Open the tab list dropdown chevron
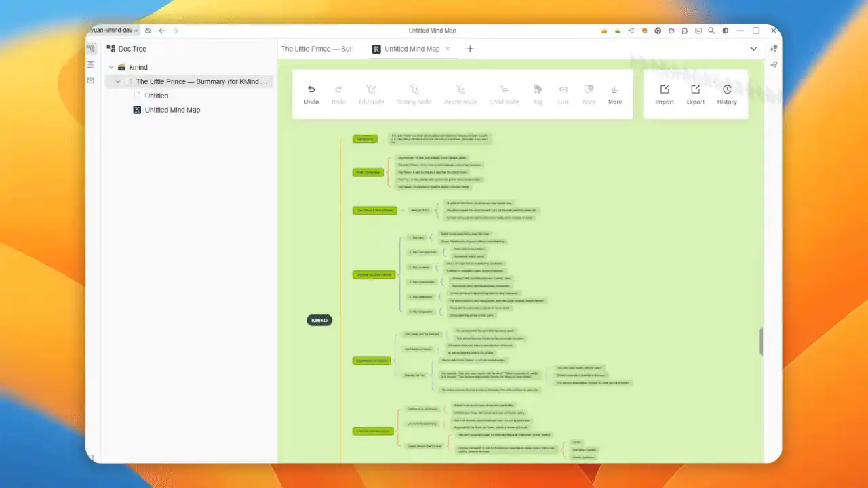 coord(753,49)
